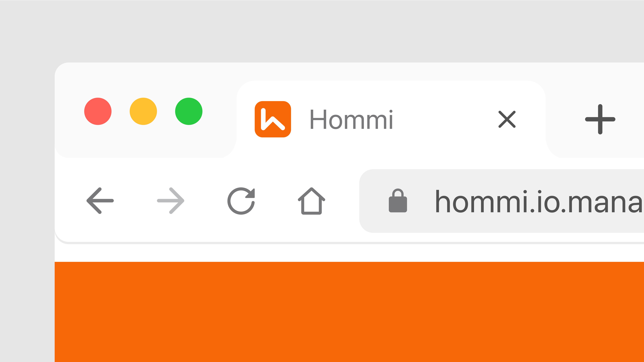The width and height of the screenshot is (644, 362).
Task: Open the browser home page icon
Action: coord(311,201)
